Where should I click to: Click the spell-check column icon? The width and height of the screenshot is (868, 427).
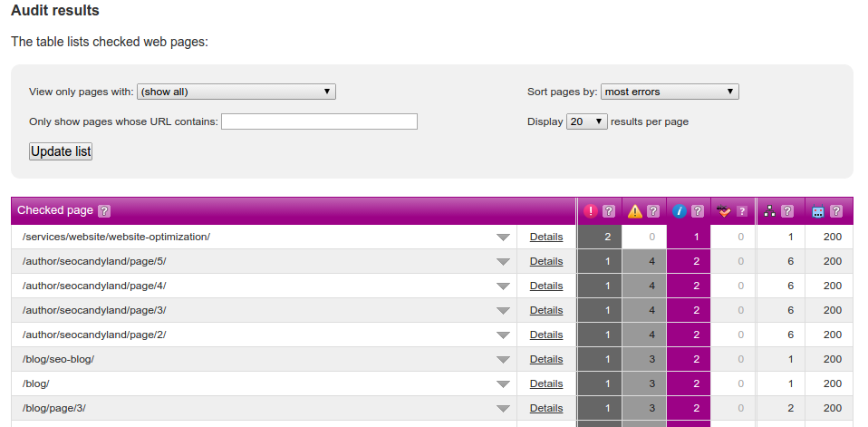[724, 211]
